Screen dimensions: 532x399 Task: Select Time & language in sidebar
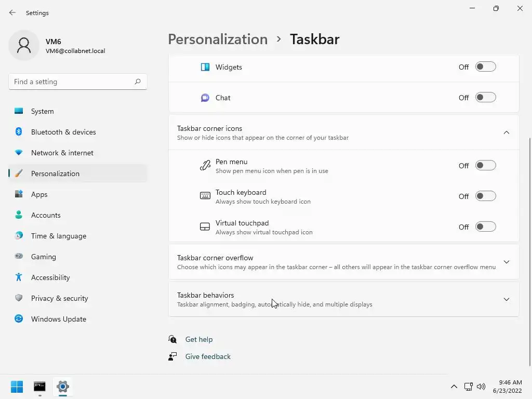point(59,236)
